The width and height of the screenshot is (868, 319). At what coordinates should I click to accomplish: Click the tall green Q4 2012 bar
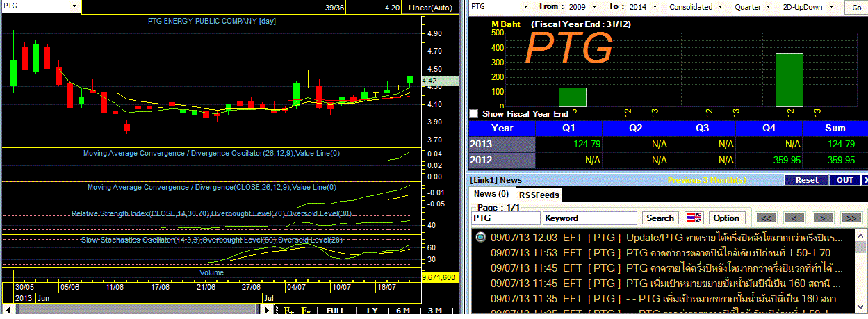789,80
